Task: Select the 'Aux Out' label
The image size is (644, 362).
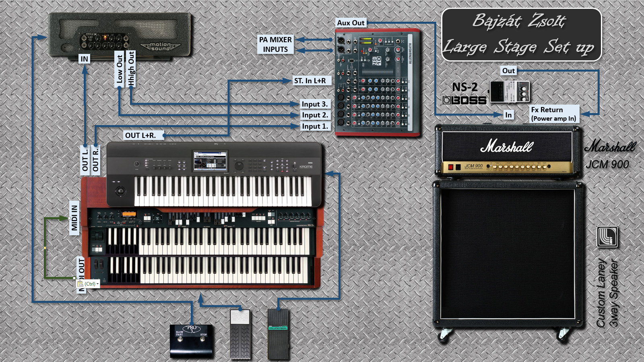Action: pyautogui.click(x=351, y=23)
